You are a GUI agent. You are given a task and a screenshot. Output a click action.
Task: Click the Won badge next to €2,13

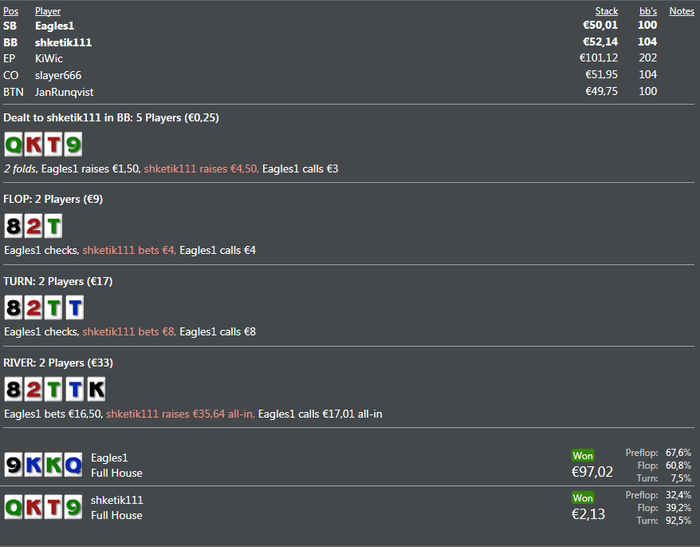(583, 498)
